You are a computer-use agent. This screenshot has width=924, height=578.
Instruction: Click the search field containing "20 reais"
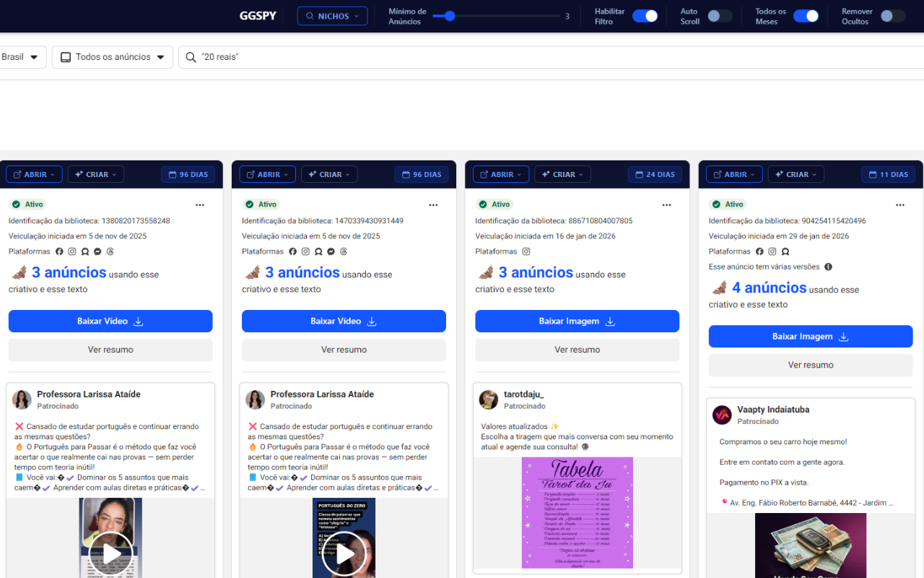(552, 57)
